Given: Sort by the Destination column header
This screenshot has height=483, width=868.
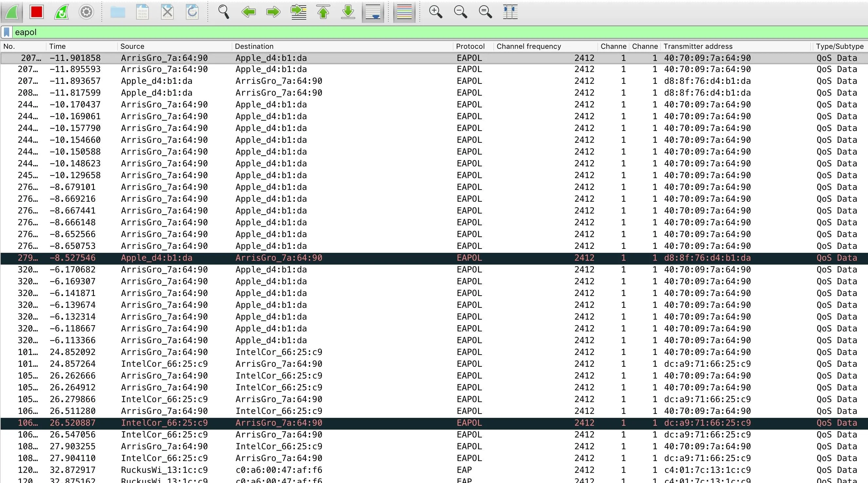Looking at the screenshot, I should click(342, 46).
